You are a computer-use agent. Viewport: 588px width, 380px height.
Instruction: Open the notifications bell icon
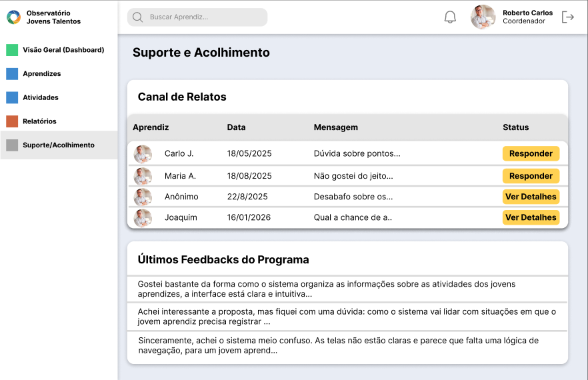450,17
